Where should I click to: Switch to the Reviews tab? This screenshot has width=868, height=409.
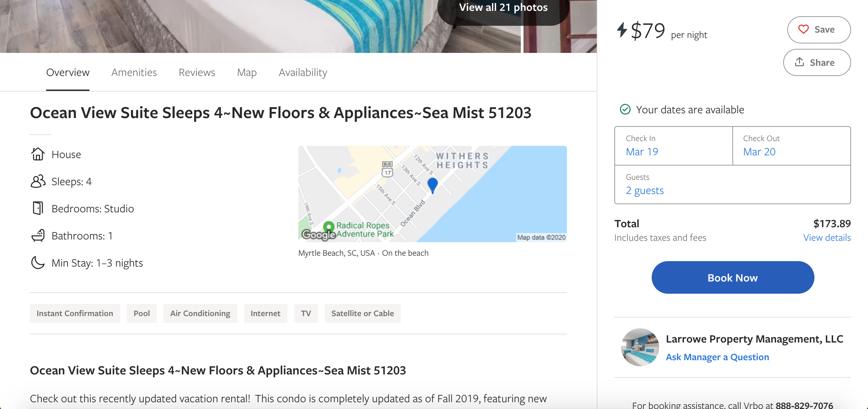pos(197,72)
